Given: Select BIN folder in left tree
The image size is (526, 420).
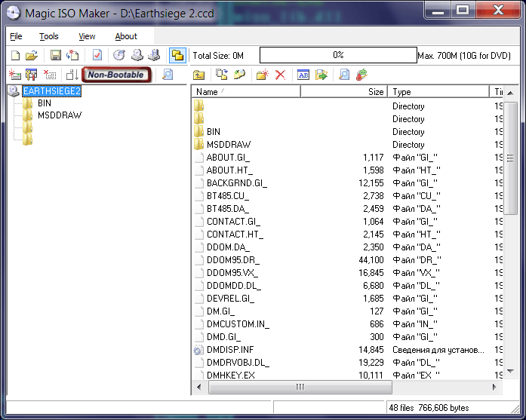Looking at the screenshot, I should tap(45, 103).
